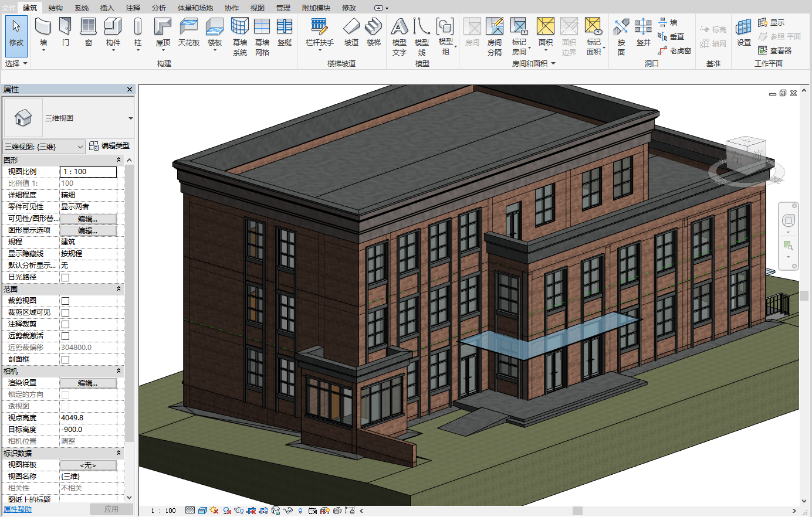Toggle the 剖面框 checkbox
Screen dimensions: 812x517
pos(65,359)
